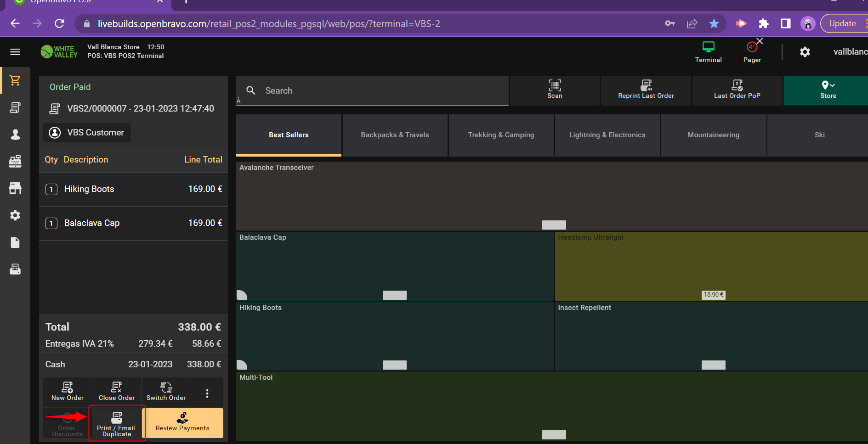Click Reprint Last Order
Image resolution: width=868 pixels, height=444 pixels.
646,90
